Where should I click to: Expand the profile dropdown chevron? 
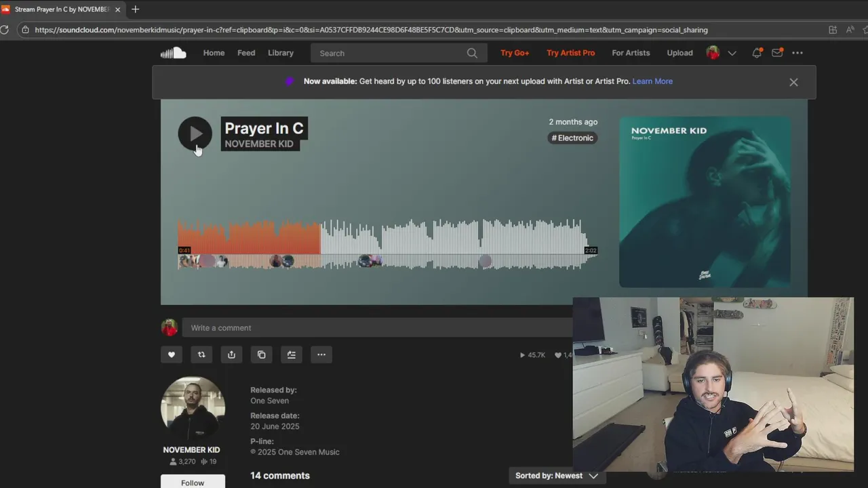point(732,53)
